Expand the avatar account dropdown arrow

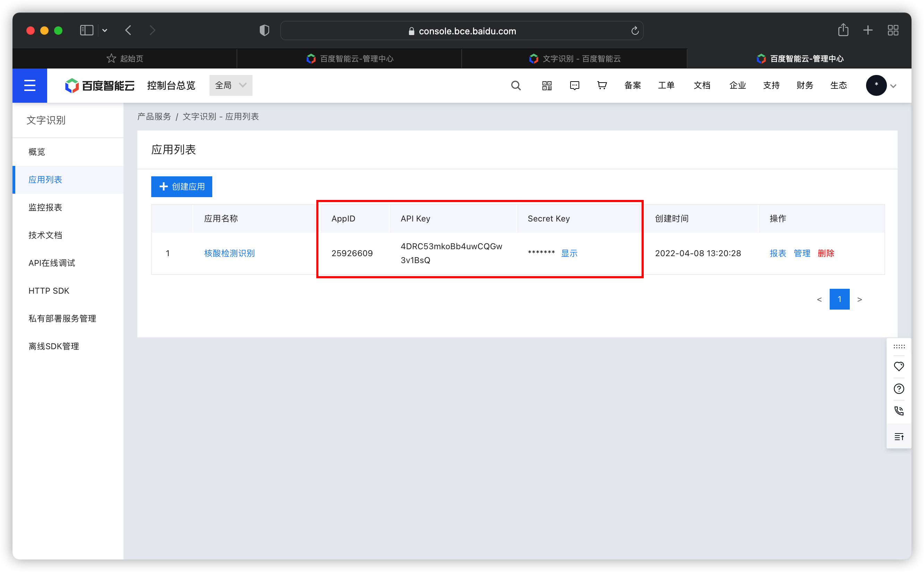pyautogui.click(x=893, y=86)
